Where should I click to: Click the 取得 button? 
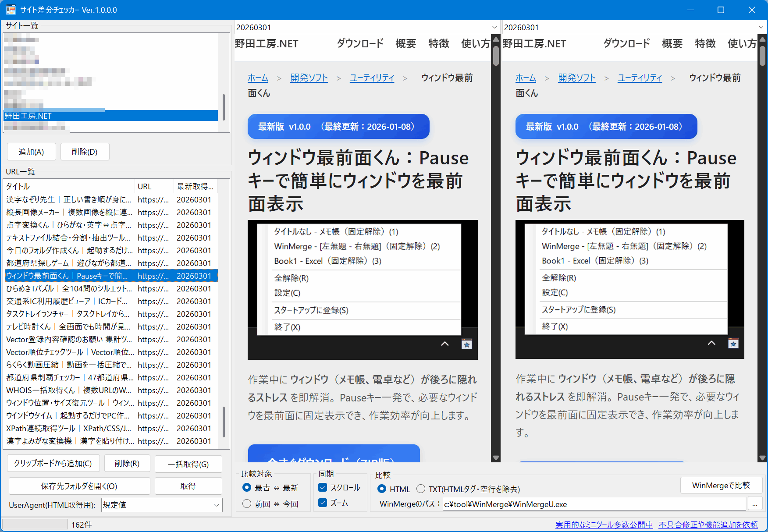[x=188, y=486]
